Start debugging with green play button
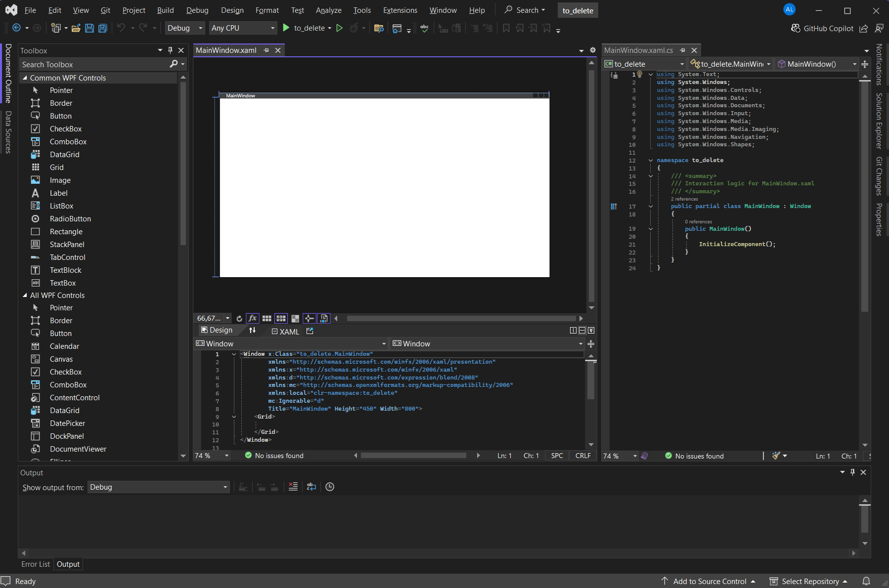 pyautogui.click(x=286, y=28)
